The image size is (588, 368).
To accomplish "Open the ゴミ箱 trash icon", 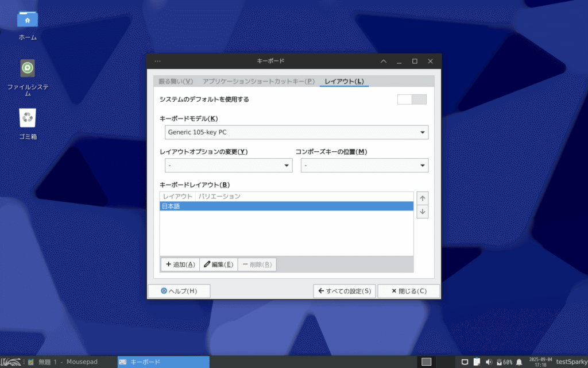I will (27, 119).
